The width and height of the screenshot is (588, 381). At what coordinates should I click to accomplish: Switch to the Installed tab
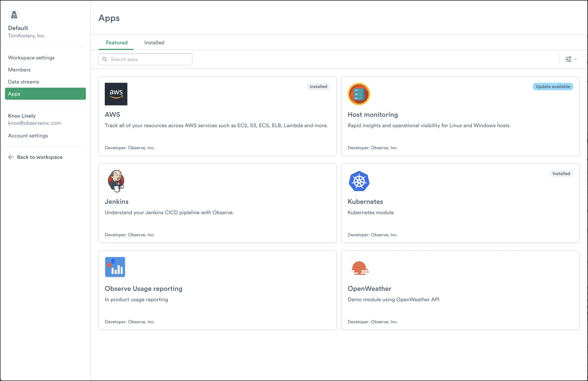(x=154, y=43)
